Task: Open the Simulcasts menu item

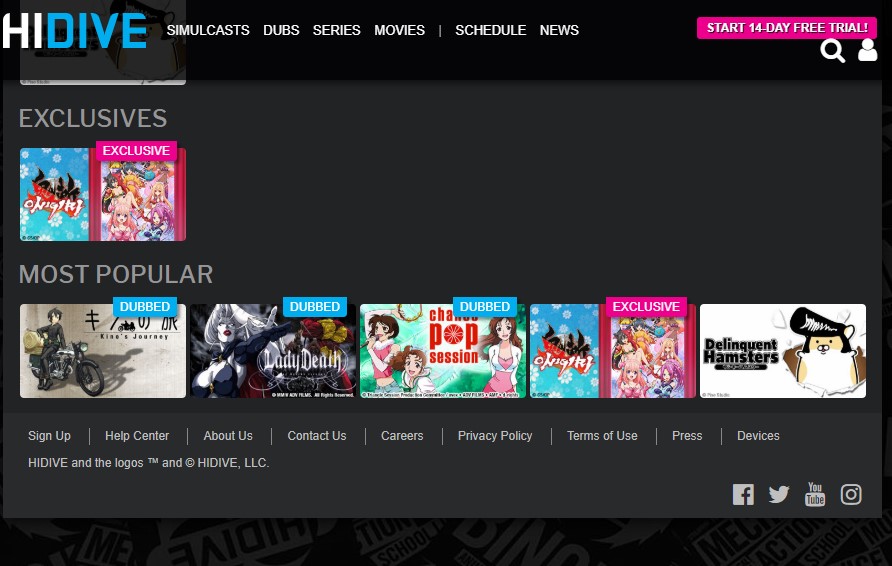Action: (208, 30)
